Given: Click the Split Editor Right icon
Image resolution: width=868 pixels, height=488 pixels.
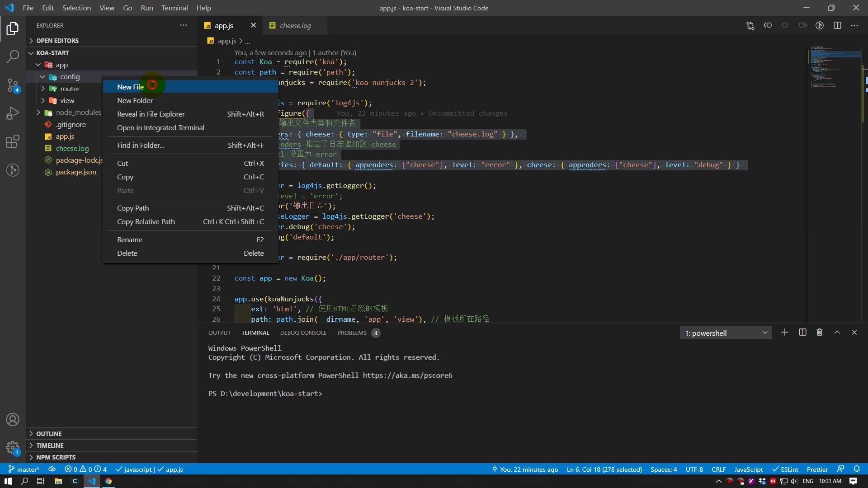Looking at the screenshot, I should (837, 26).
